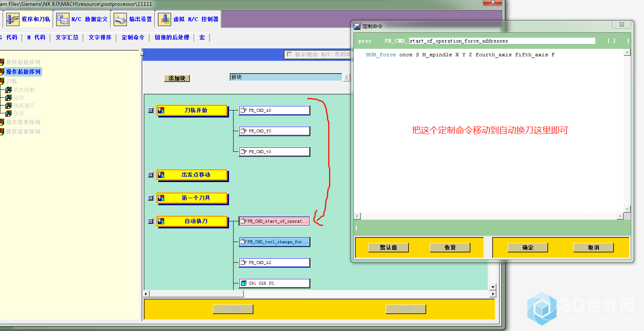
Task: Open the 程序和刀轨 tab icon
Action: pyautogui.click(x=13, y=19)
